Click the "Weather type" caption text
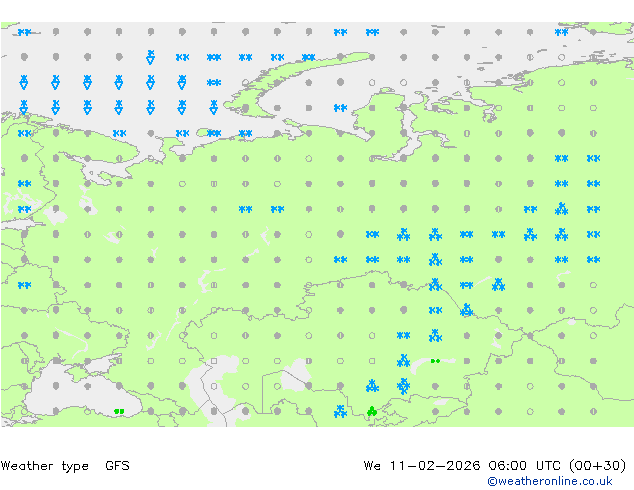The width and height of the screenshot is (634, 490). click(45, 466)
